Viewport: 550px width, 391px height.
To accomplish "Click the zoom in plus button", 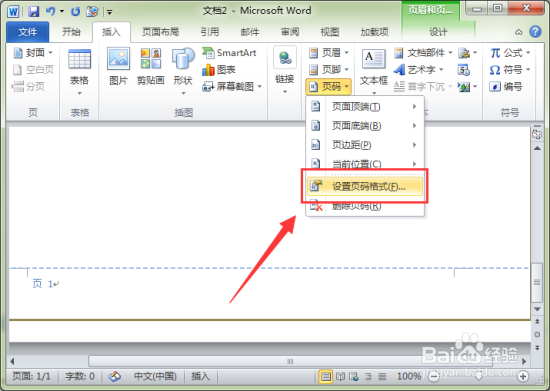I will coord(523,376).
